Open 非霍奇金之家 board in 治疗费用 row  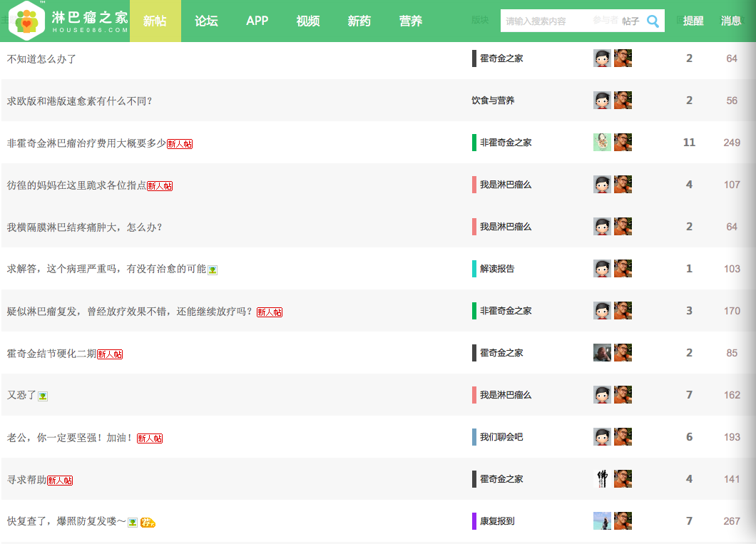click(506, 142)
